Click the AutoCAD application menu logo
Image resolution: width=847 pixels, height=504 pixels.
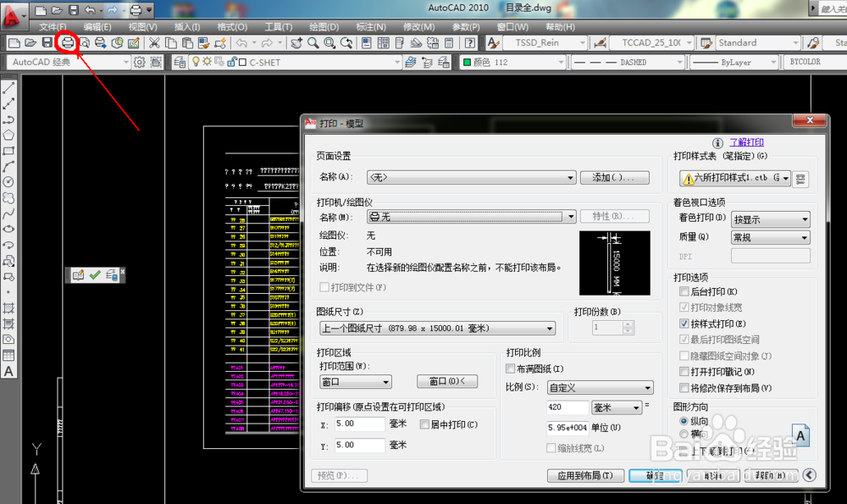(13, 15)
